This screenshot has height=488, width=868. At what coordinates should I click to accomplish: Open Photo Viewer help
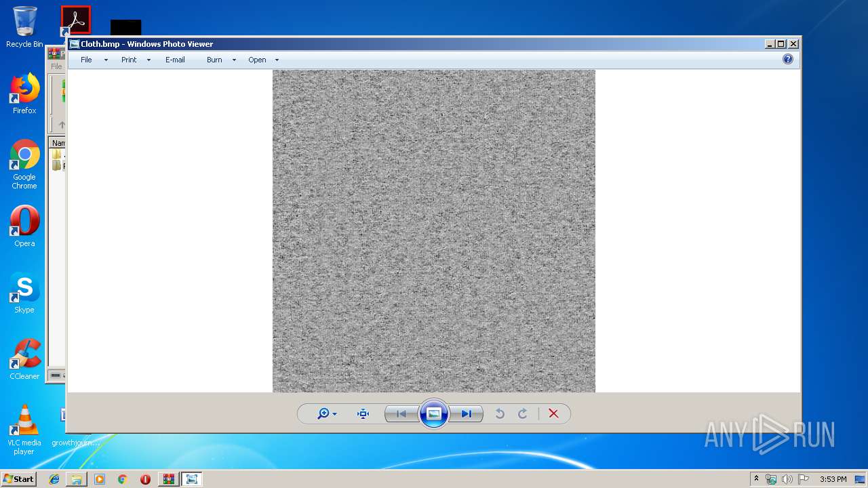pyautogui.click(x=788, y=59)
